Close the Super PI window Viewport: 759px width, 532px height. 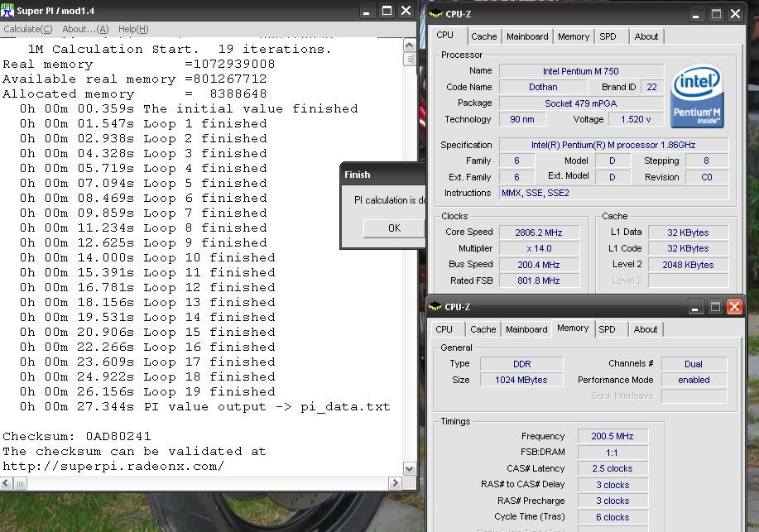[406, 11]
